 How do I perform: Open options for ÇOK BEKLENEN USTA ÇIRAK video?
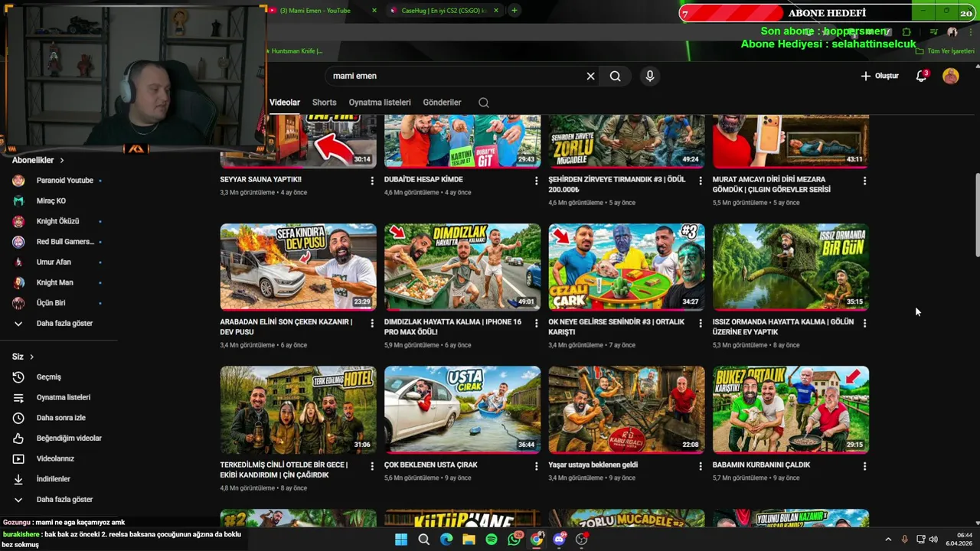click(x=536, y=466)
